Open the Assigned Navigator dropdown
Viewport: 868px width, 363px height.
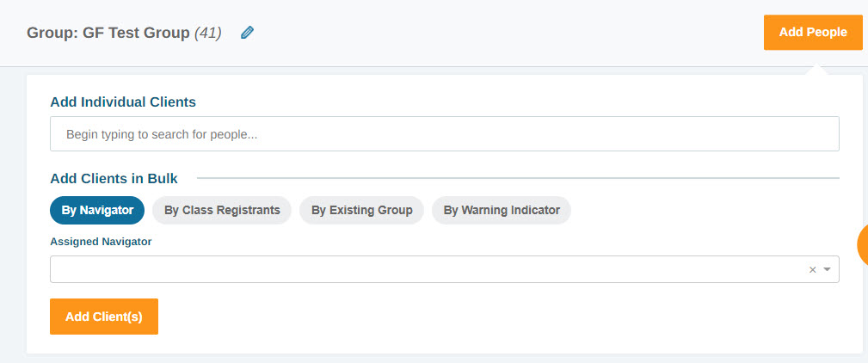click(445, 269)
